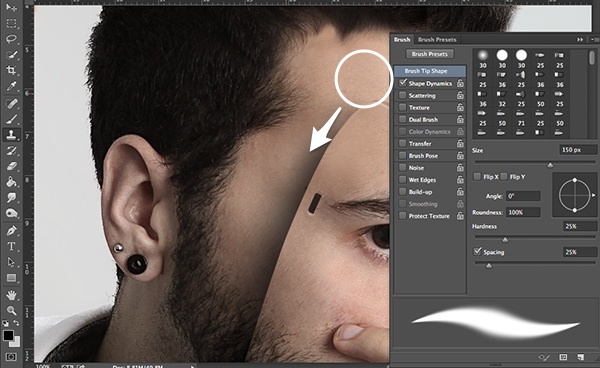Enable the Transfer checkbox
The height and width of the screenshot is (368, 600).
403,143
